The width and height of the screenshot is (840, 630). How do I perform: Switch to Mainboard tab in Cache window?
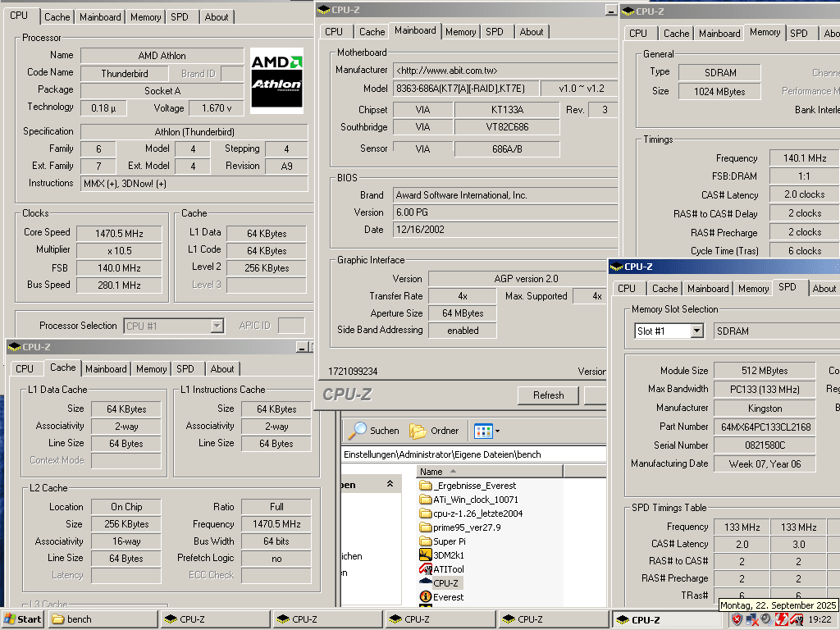click(x=106, y=368)
